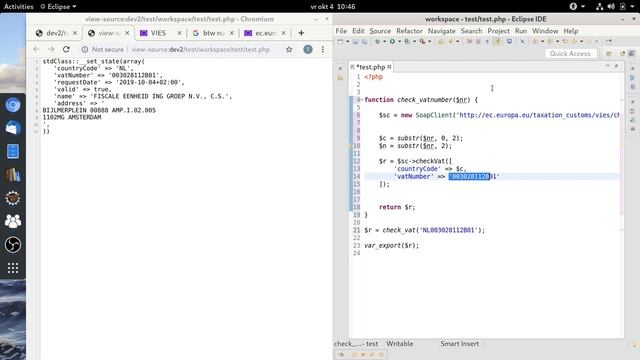Viewport: 640px width, 360px height.
Task: Open Chromium from the dock
Action: click(13, 105)
